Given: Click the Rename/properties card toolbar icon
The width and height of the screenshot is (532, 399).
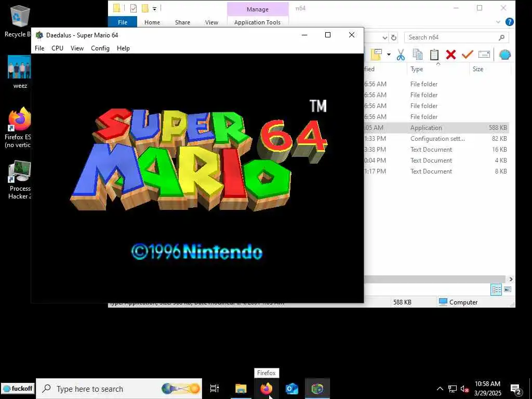Looking at the screenshot, I should [x=484, y=54].
